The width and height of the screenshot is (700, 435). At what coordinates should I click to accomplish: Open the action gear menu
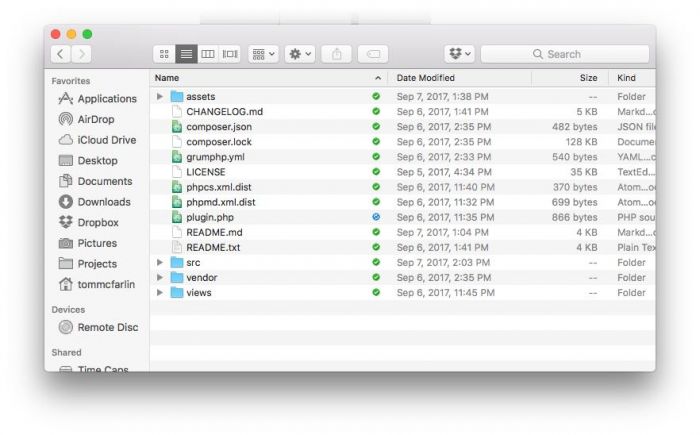click(300, 54)
